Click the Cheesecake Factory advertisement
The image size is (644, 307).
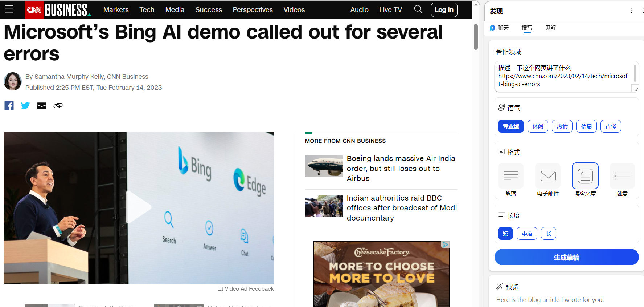coord(381,274)
